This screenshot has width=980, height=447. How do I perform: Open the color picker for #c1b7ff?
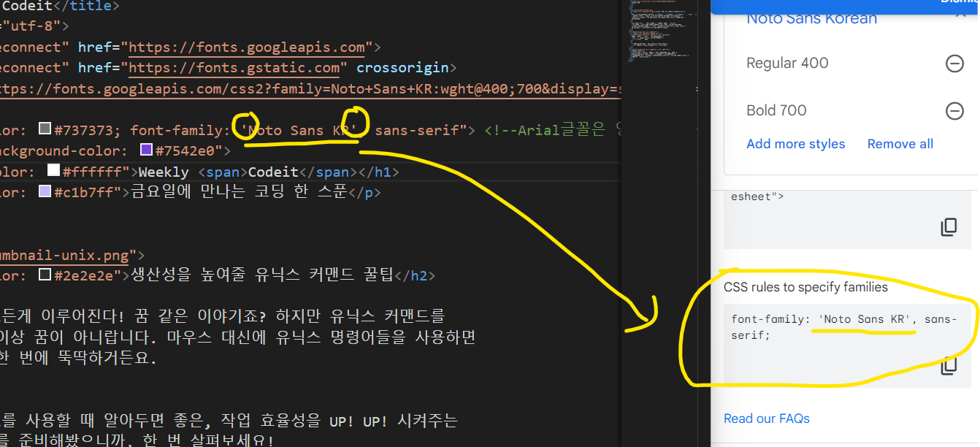(45, 192)
